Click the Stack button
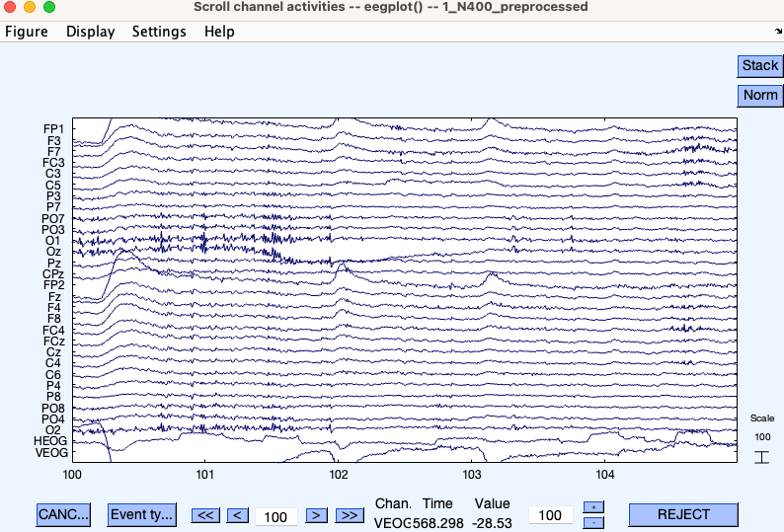This screenshot has width=784, height=532. click(x=759, y=65)
